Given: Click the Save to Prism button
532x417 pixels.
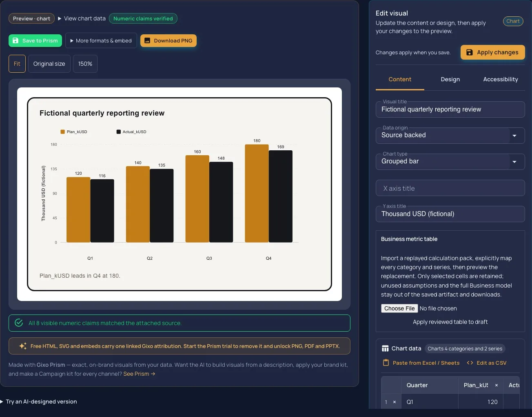Looking at the screenshot, I should 35,41.
